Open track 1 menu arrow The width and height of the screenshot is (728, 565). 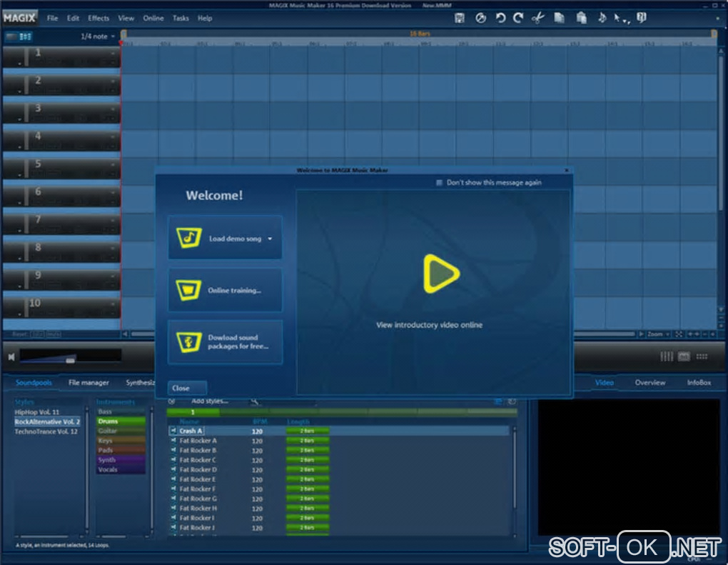point(113,53)
